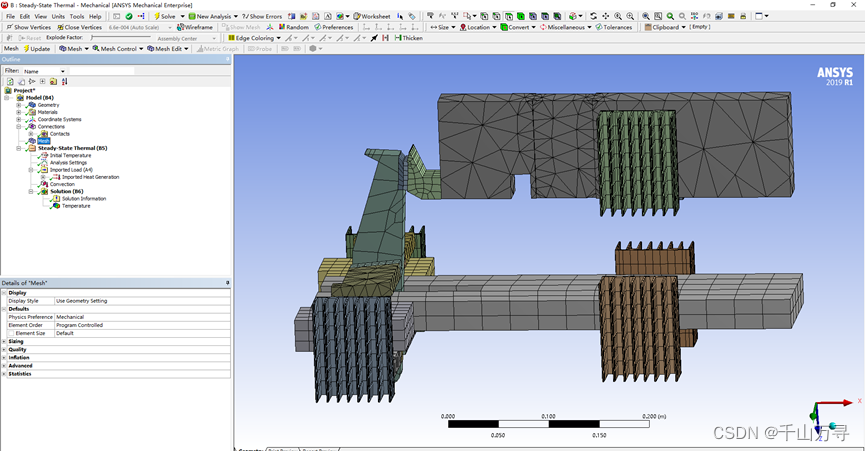Click the green magnifier look-at icon
Screen dimensions: 865x451
[670, 16]
